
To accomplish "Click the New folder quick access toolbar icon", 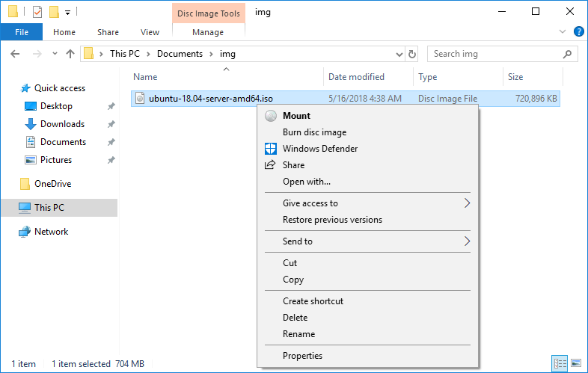I will [x=54, y=12].
